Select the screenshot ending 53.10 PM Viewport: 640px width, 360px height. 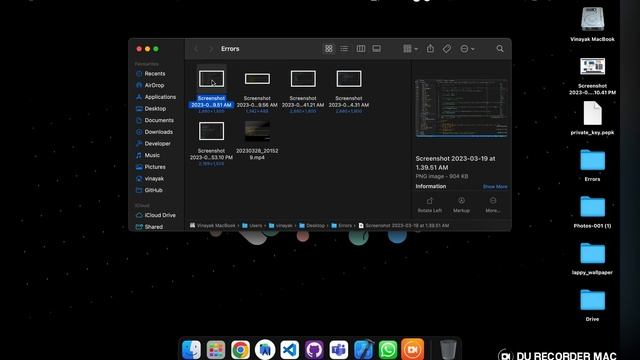pos(211,131)
